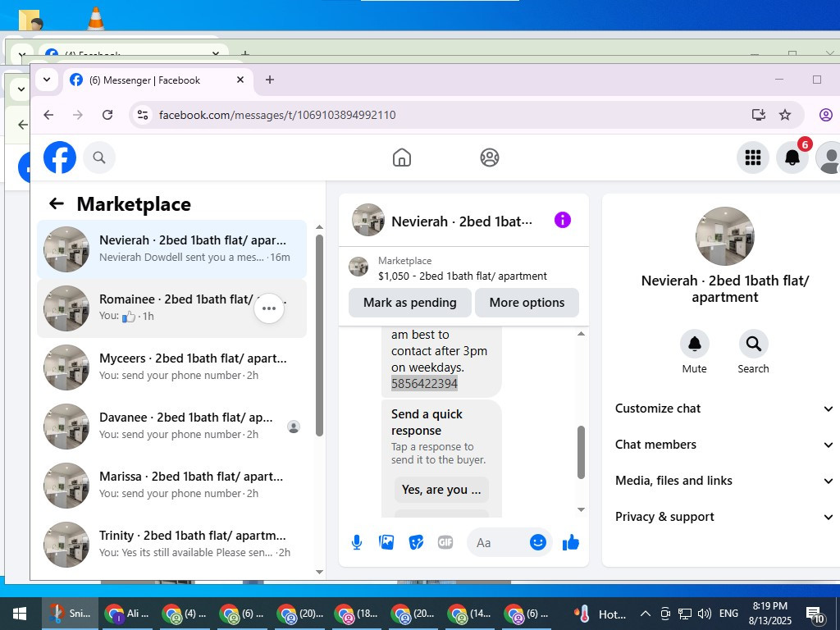The width and height of the screenshot is (840, 630).
Task: Expand Privacy & support section
Action: (x=724, y=517)
